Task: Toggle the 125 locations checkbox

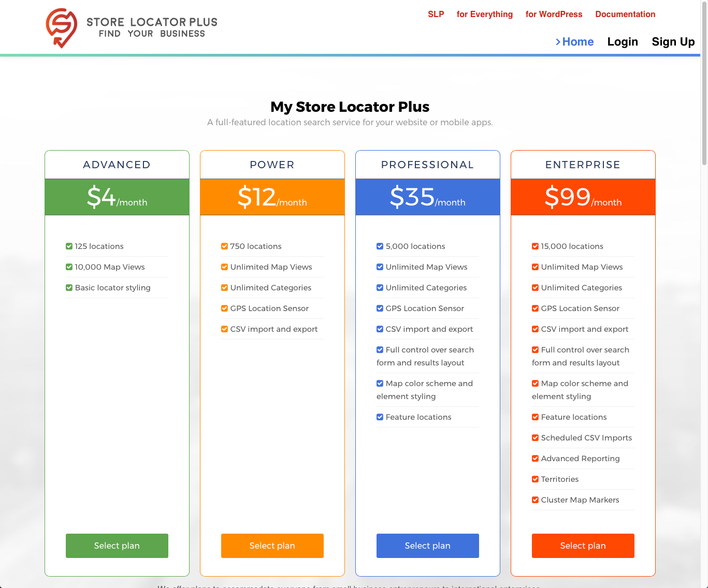Action: click(x=69, y=246)
